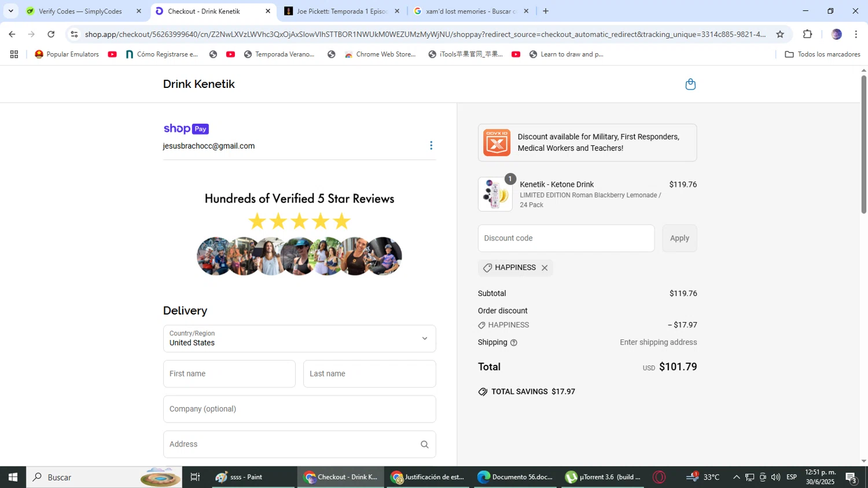Viewport: 868px width, 488px height.
Task: Focus the Last name field
Action: (x=369, y=374)
